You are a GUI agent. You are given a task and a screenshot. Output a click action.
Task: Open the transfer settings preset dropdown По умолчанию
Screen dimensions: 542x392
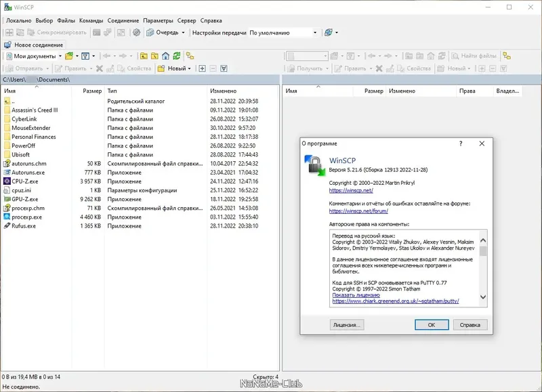point(283,32)
